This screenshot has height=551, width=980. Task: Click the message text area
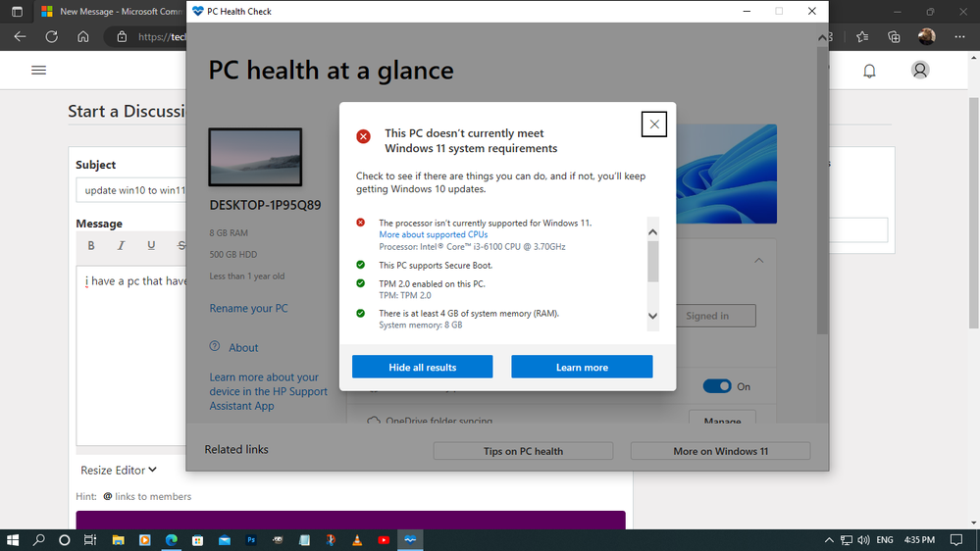click(x=131, y=355)
